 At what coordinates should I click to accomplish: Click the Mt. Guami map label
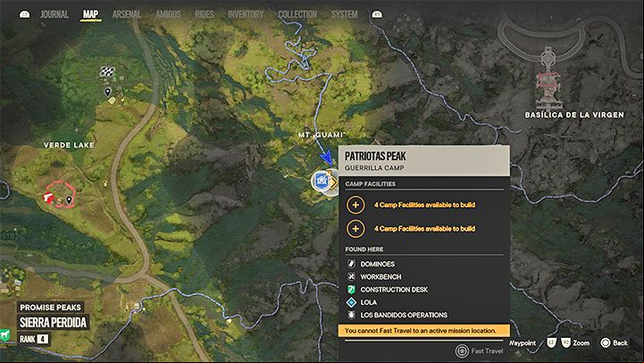[322, 135]
